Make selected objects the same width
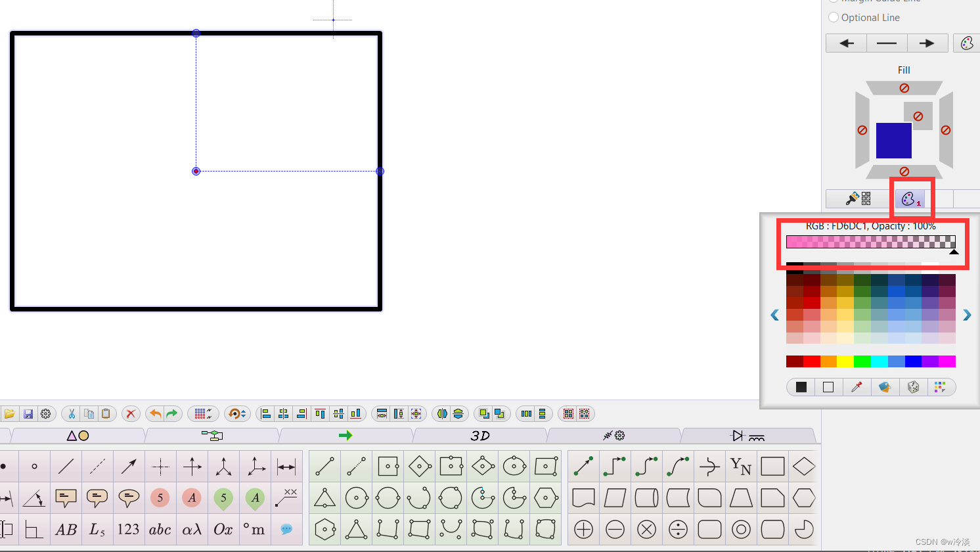The image size is (980, 552). (382, 414)
